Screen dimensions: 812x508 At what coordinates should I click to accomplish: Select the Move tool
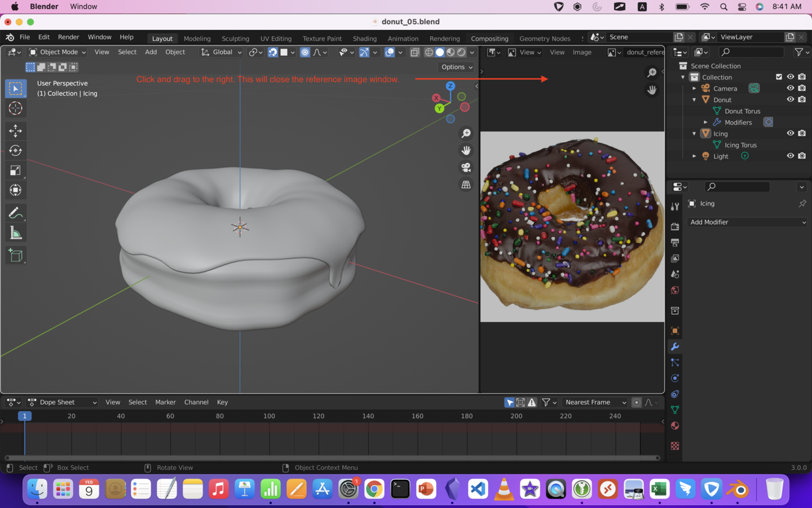coord(15,131)
